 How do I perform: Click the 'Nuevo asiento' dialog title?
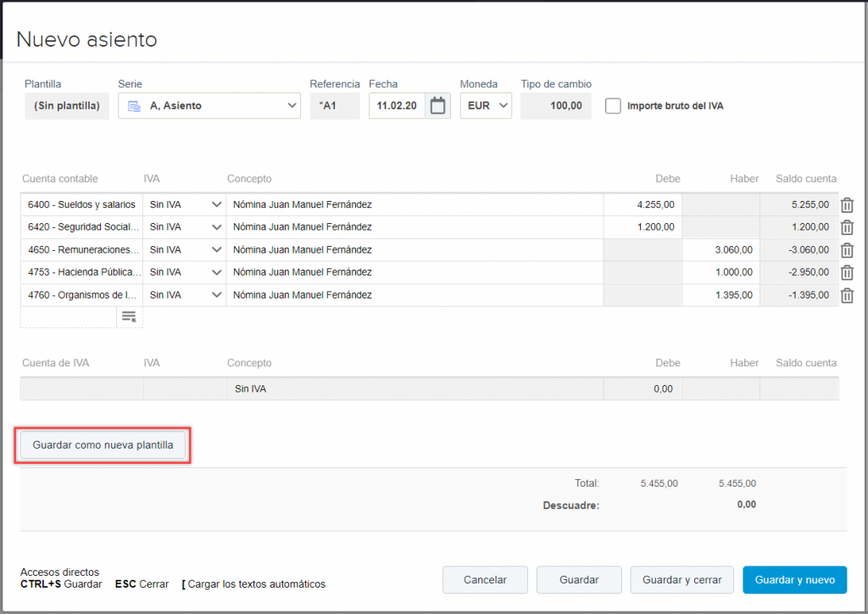pos(87,39)
